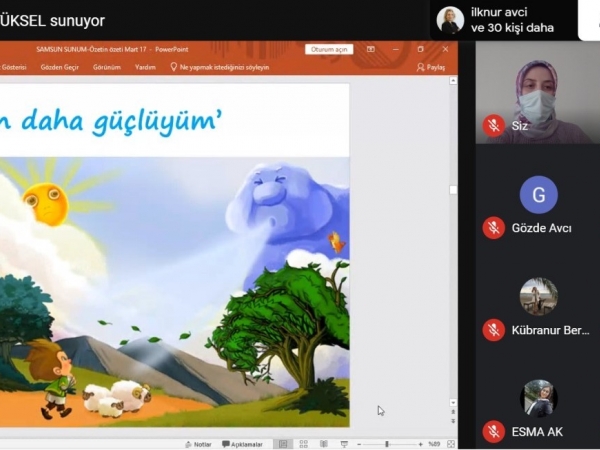Image resolution: width=600 pixels, height=450 pixels.
Task: Minimize the PowerPoint window
Action: pyautogui.click(x=396, y=49)
